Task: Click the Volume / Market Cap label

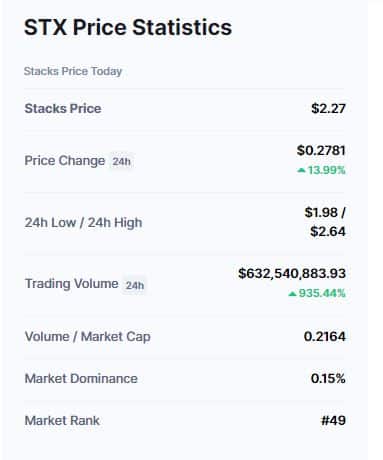Action: click(x=88, y=337)
